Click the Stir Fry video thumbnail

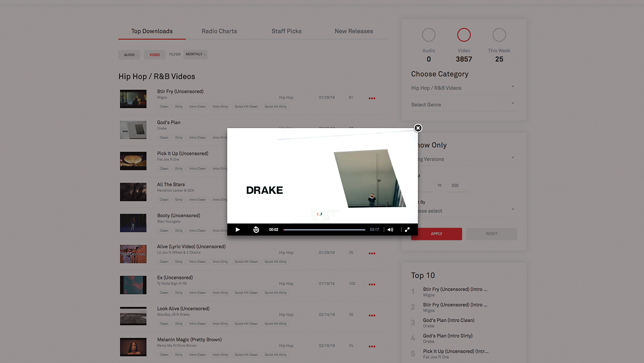click(x=133, y=99)
